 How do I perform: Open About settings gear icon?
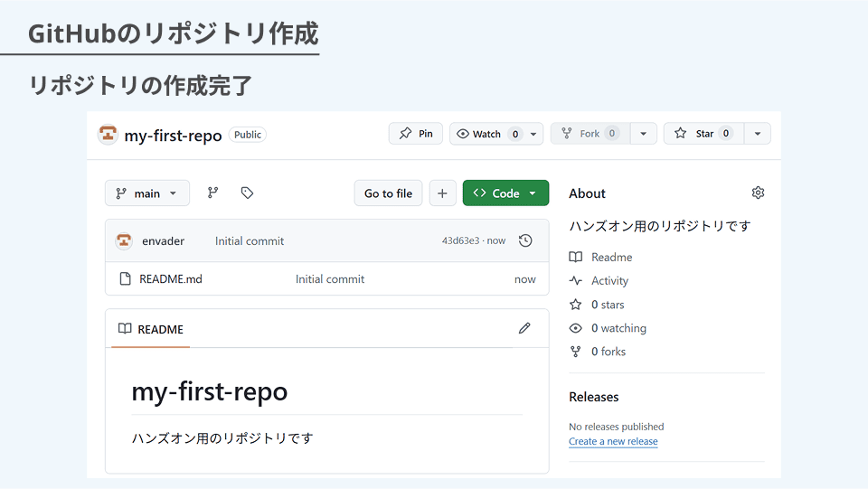pos(758,193)
